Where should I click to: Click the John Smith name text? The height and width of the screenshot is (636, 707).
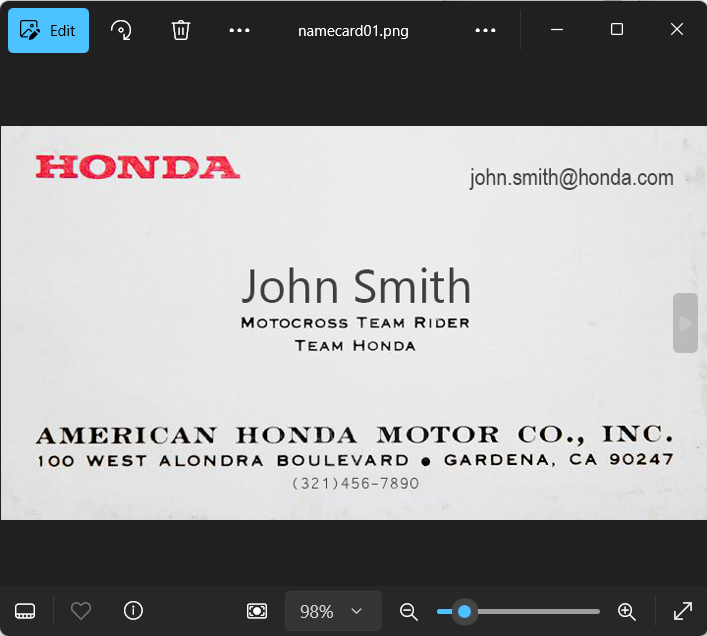(356, 286)
